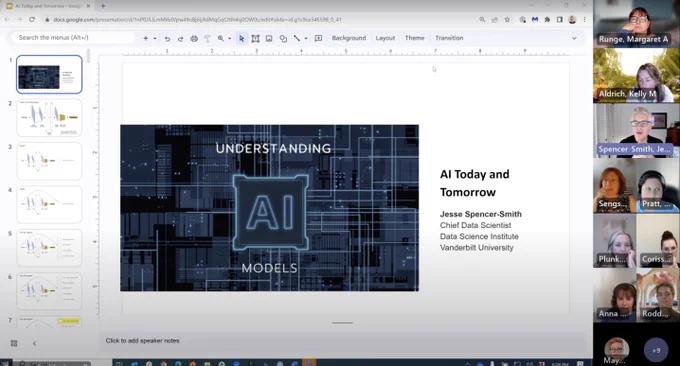Select slide 1 thumbnail
Screen dimensions: 680x366
coord(49,75)
